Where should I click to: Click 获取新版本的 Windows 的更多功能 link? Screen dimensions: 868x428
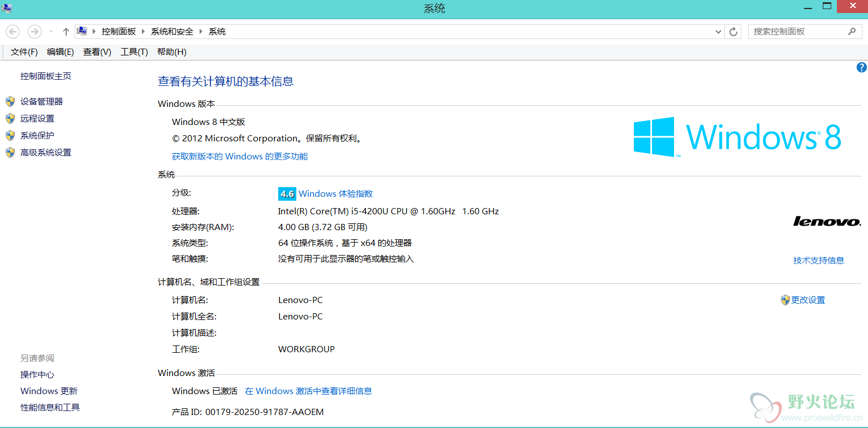coord(240,157)
